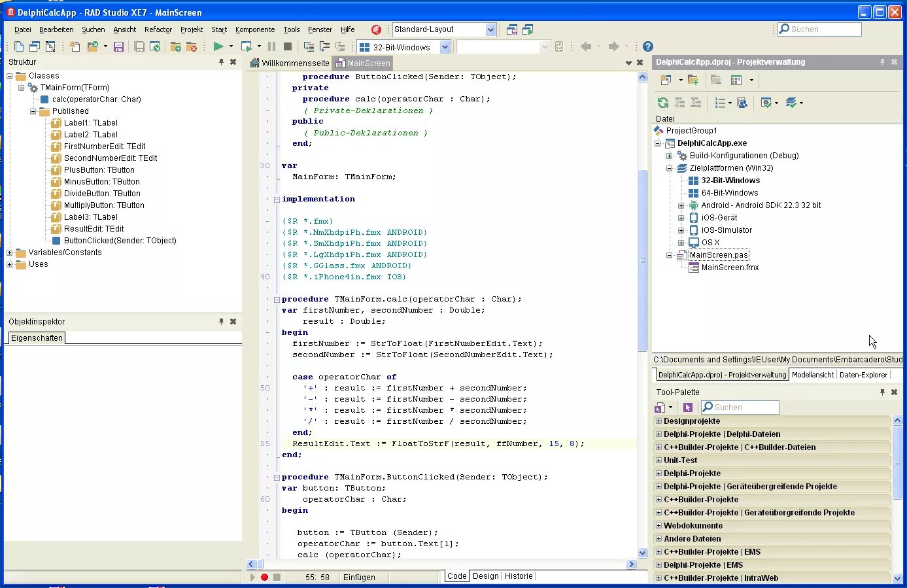
Task: Select the Eigenschaften tab in Objektinspektor
Action: pyautogui.click(x=37, y=338)
